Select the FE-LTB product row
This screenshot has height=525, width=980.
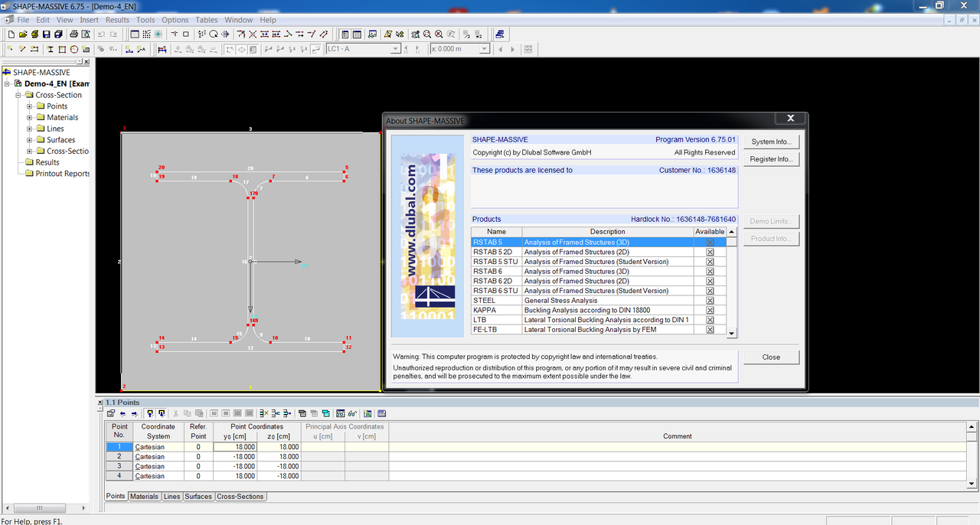598,330
